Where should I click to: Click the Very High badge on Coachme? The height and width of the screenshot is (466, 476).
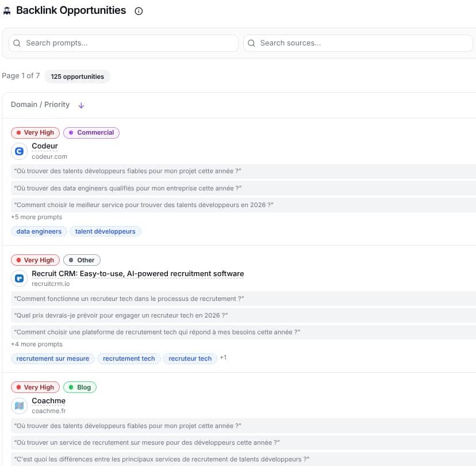click(35, 388)
